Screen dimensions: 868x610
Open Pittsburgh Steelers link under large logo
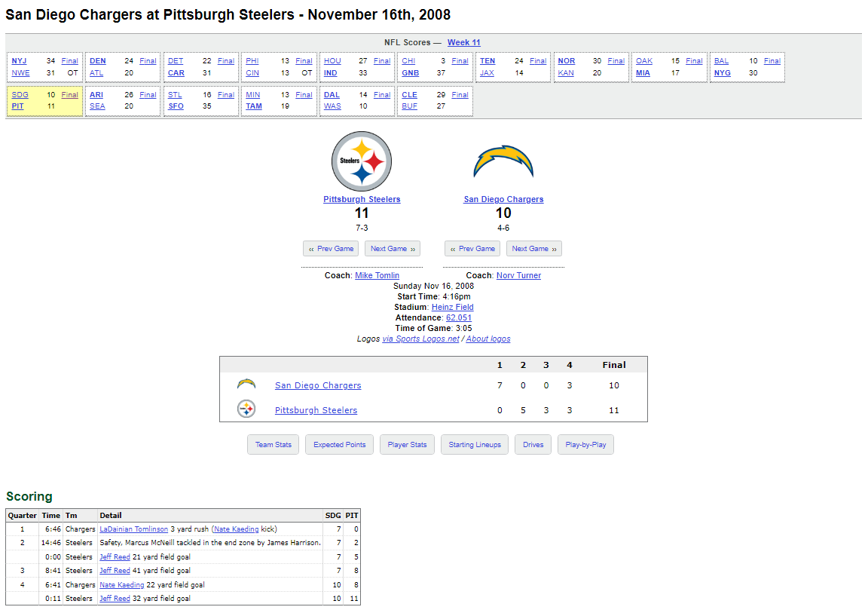tap(362, 200)
